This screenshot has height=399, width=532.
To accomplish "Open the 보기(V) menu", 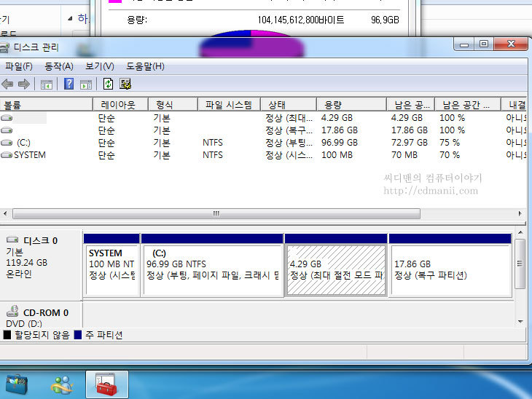I will (x=100, y=66).
